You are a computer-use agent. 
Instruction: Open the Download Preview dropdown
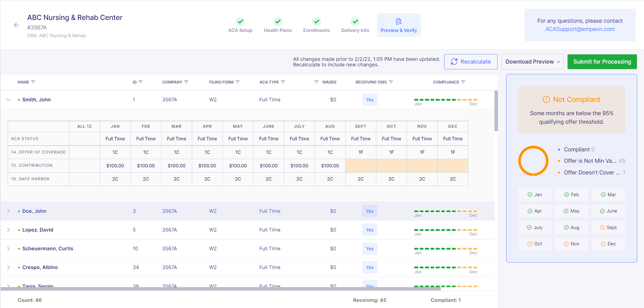[532, 62]
